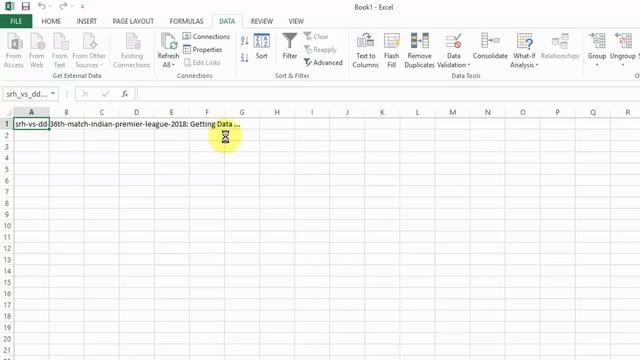This screenshot has width=640, height=360.
Task: Select column H header
Action: pyautogui.click(x=277, y=112)
